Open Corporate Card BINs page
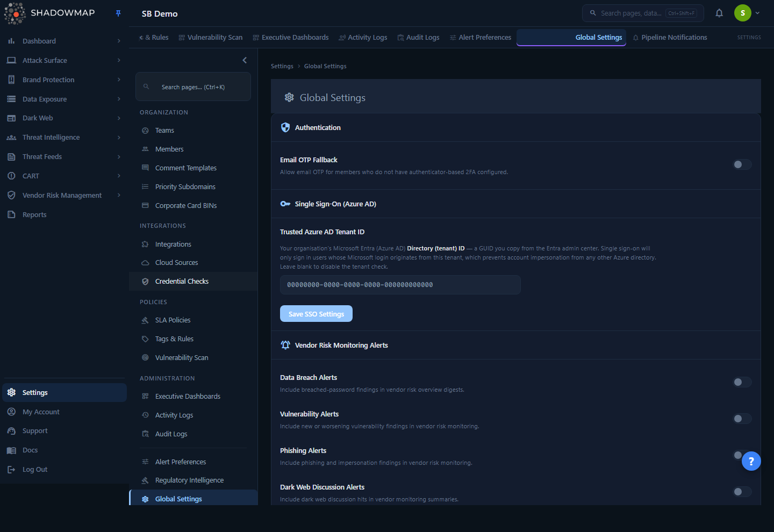The height and width of the screenshot is (532, 774). (x=193, y=206)
